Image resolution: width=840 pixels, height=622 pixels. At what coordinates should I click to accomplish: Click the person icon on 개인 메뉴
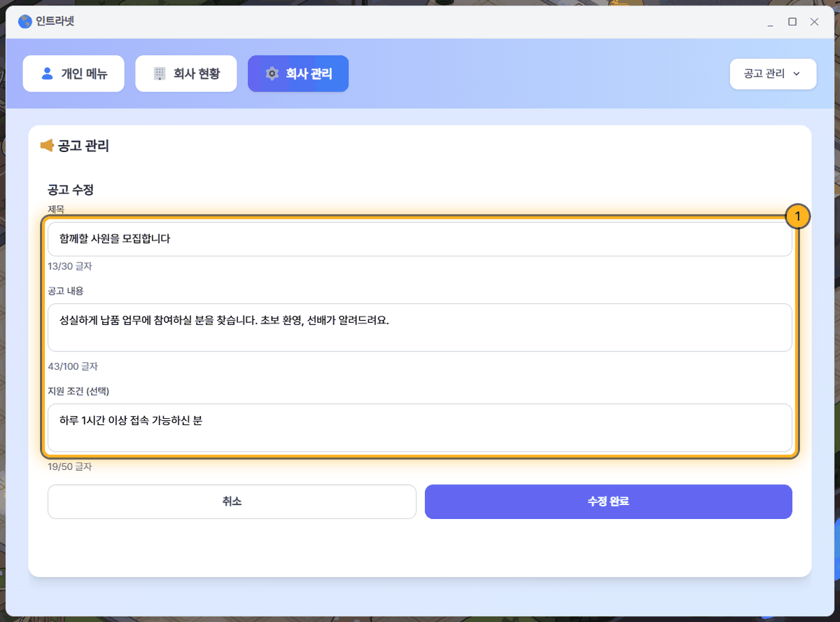point(47,74)
